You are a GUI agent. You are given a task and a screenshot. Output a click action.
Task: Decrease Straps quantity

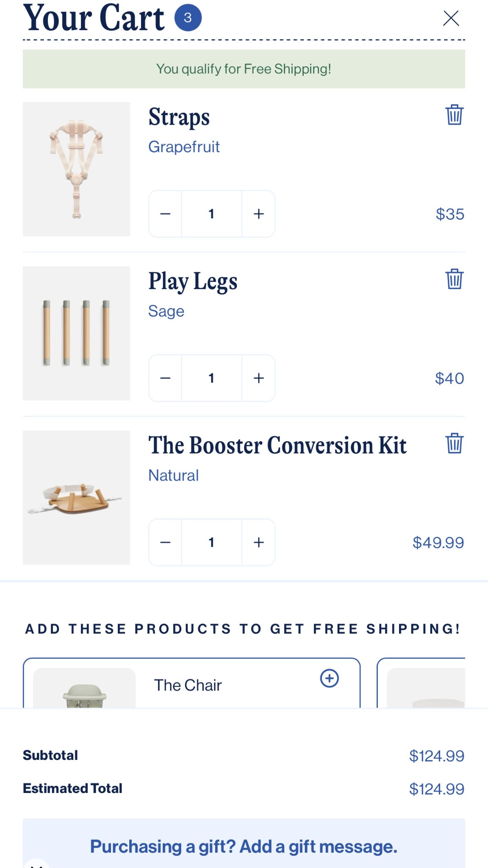tap(165, 214)
